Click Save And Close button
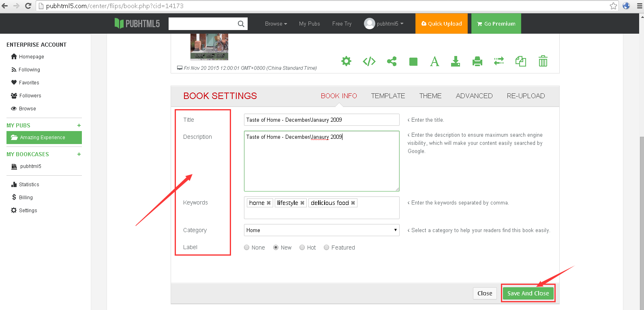This screenshot has width=644, height=310. click(x=528, y=293)
